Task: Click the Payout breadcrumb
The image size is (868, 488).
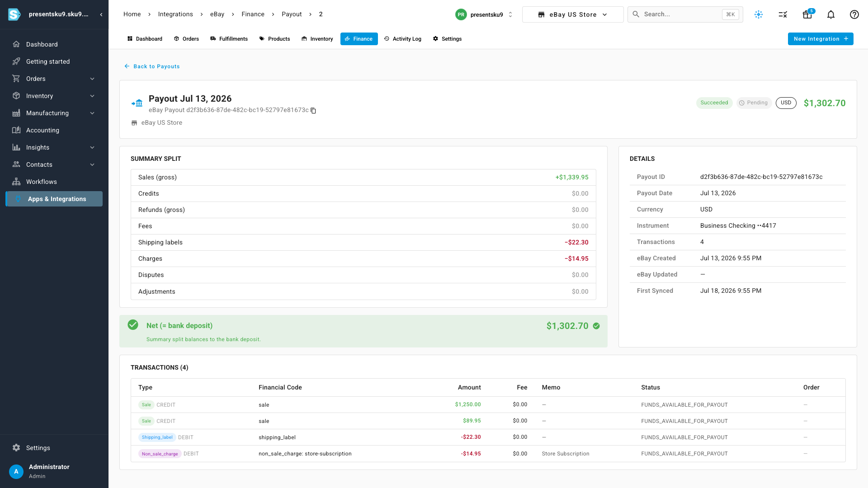Action: (292, 14)
